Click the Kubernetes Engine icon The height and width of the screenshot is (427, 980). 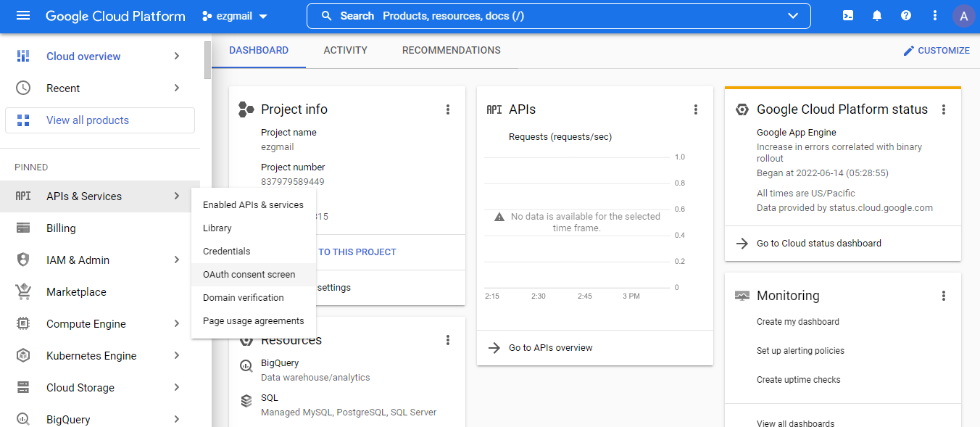pos(23,356)
